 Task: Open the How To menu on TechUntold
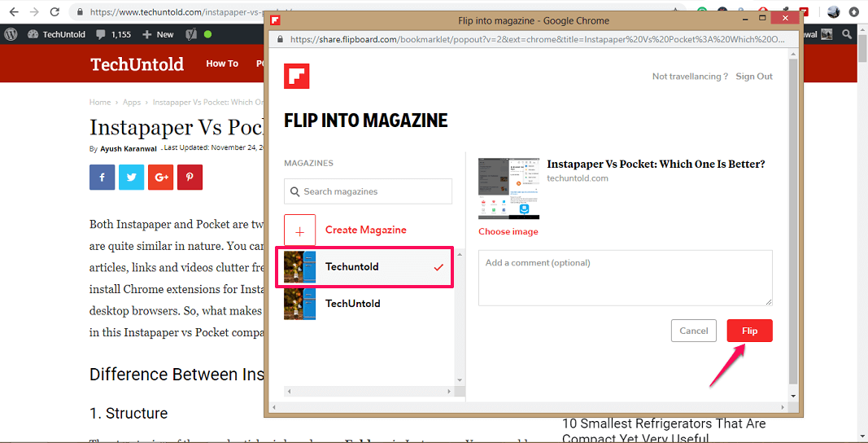pyautogui.click(x=222, y=64)
